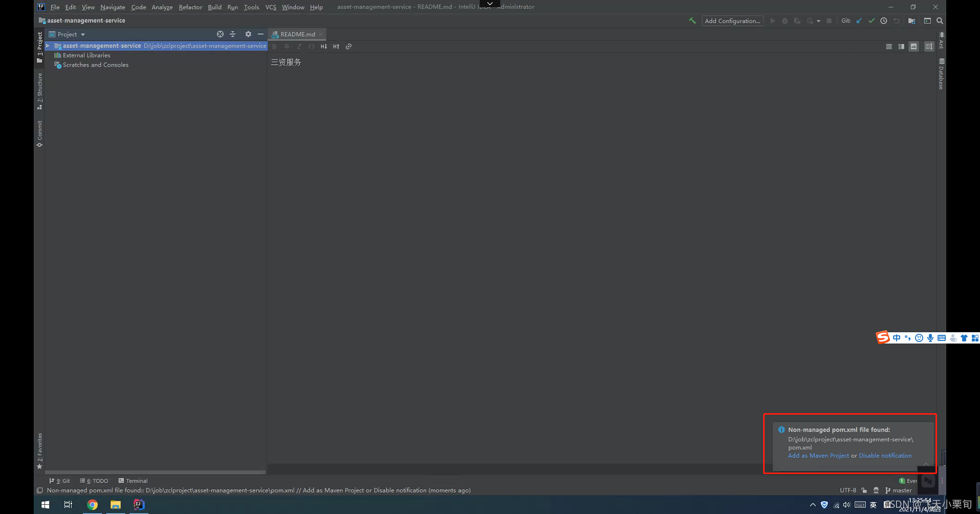The width and height of the screenshot is (980, 514).
Task: Toggle strikethrough markdown formatting
Action: coord(287,47)
